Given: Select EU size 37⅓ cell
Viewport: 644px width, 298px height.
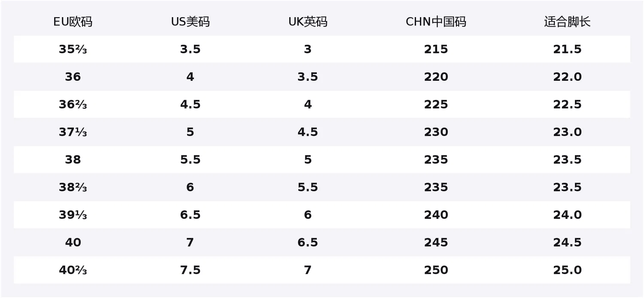Looking at the screenshot, I should click(73, 132).
